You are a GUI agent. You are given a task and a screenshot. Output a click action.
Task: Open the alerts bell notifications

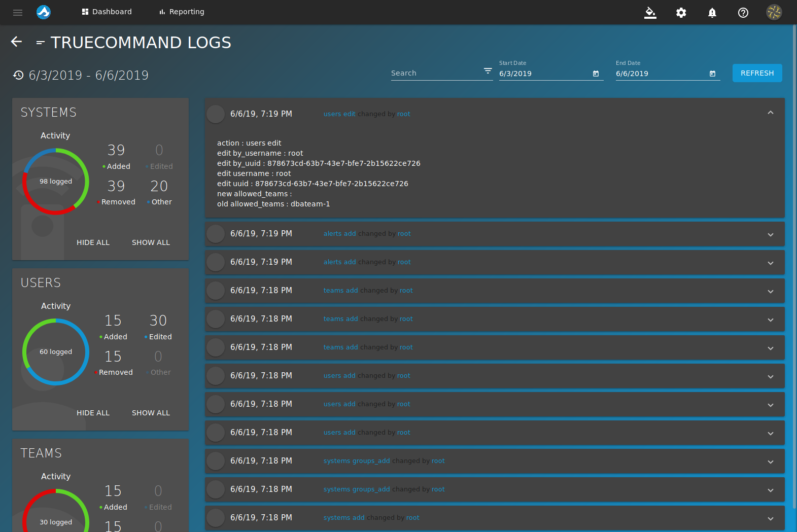(712, 12)
